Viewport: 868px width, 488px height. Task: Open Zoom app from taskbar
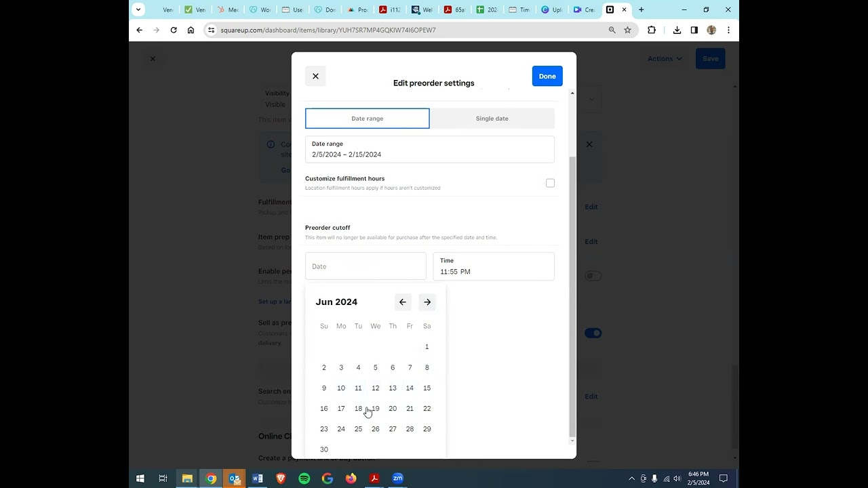[x=397, y=479]
